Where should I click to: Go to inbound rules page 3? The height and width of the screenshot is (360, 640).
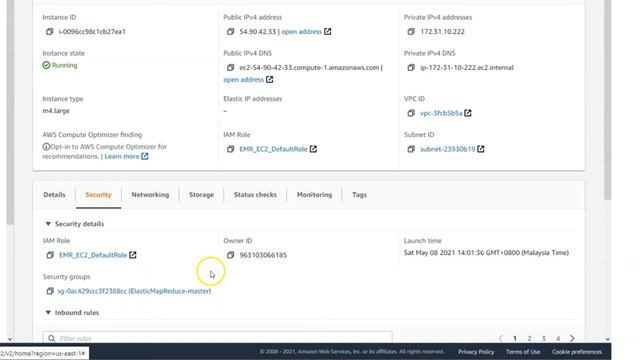point(544,338)
